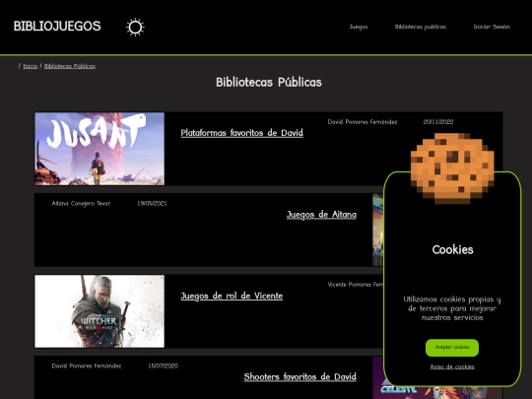Open the Juegos menu item
The image size is (532, 399).
click(359, 27)
